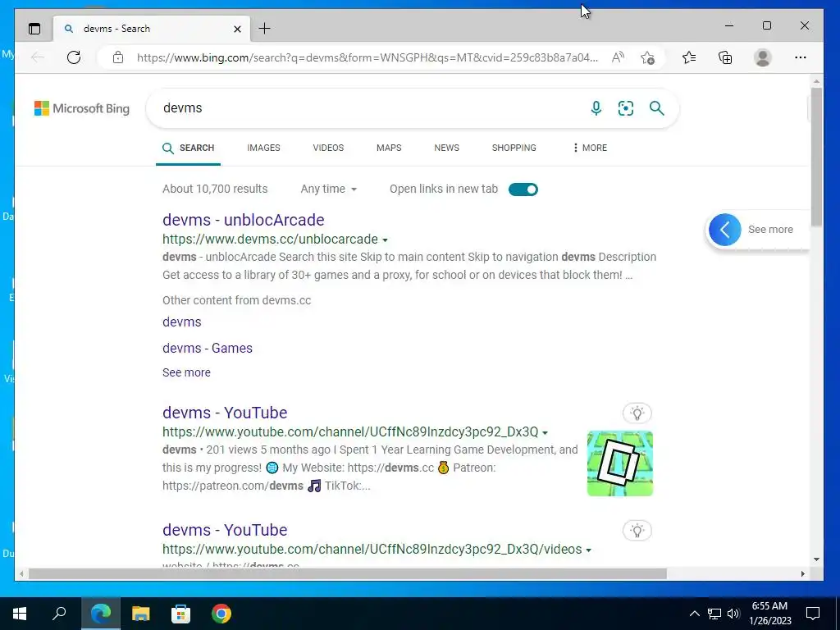This screenshot has height=630, width=840.
Task: Expand arrow beside YouTube /videos URL
Action: (x=588, y=550)
